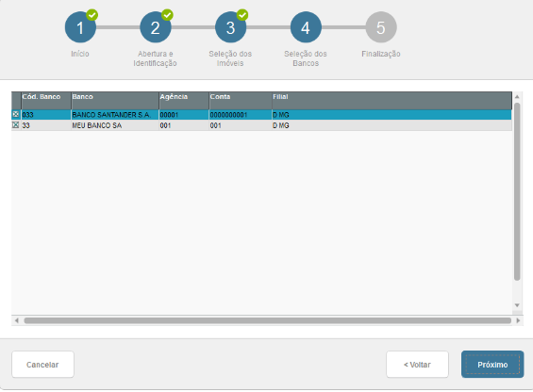This screenshot has height=392, width=533.
Task: Go back with the < Voltar button
Action: pyautogui.click(x=417, y=365)
